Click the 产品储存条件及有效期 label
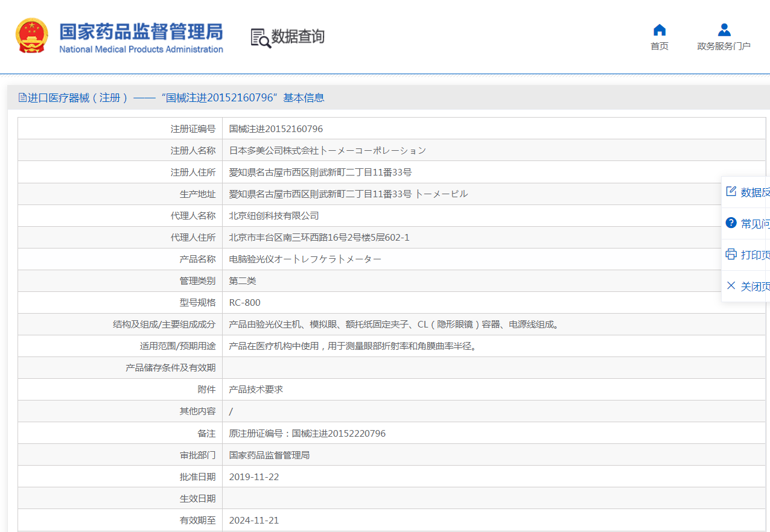770x532 pixels. [170, 368]
